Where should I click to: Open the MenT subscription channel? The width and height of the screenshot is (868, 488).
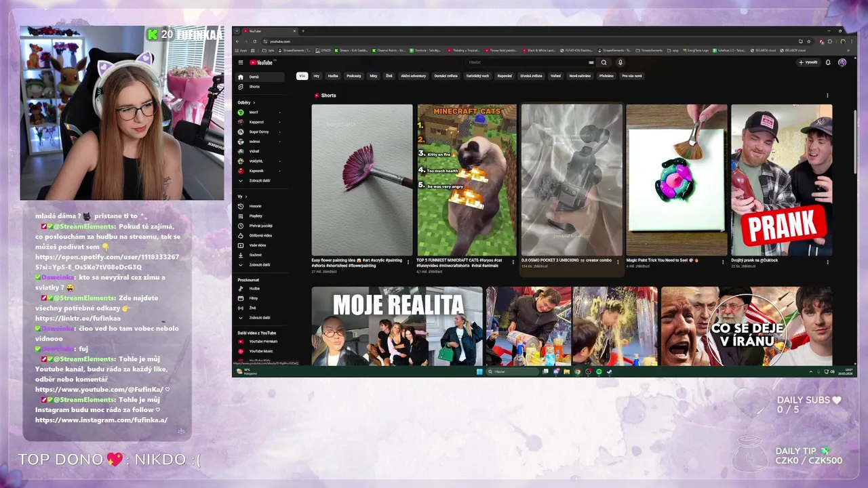[x=258, y=113]
